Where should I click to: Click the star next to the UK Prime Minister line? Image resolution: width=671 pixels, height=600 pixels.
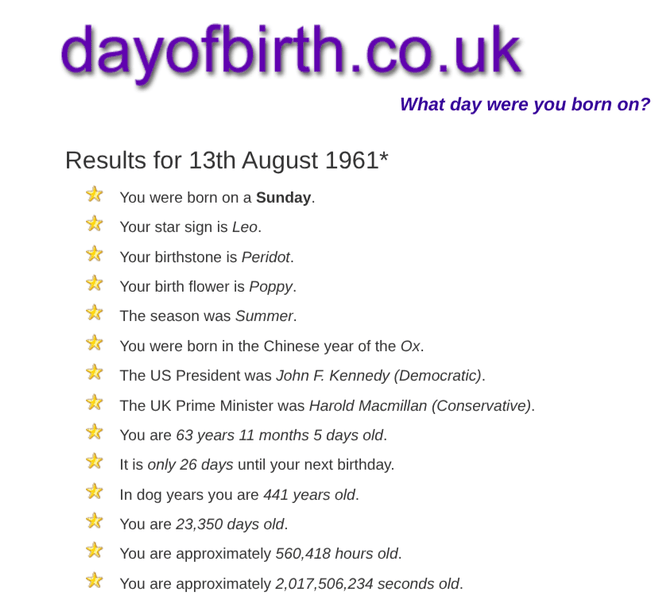coord(94,402)
